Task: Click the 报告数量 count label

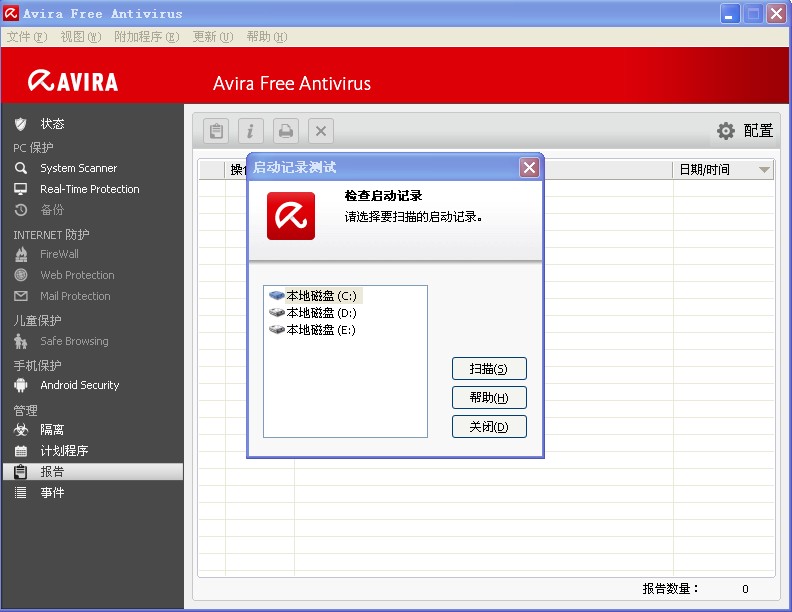Action: (x=671, y=588)
